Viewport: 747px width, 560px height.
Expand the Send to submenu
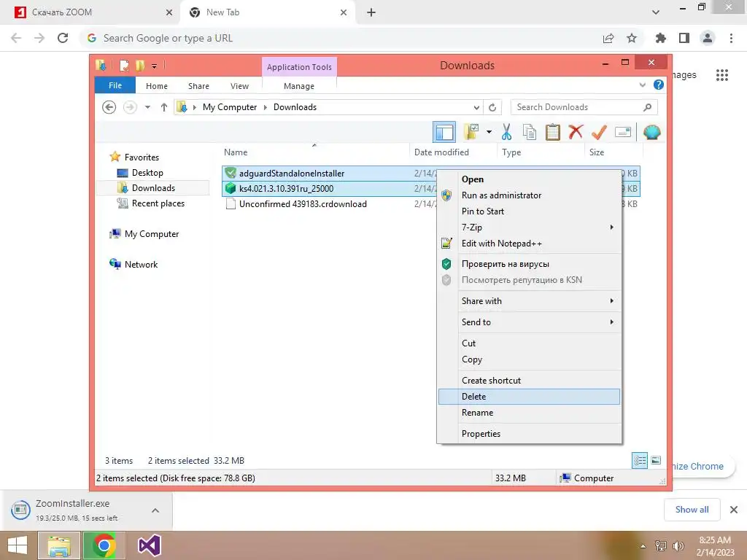(529, 322)
